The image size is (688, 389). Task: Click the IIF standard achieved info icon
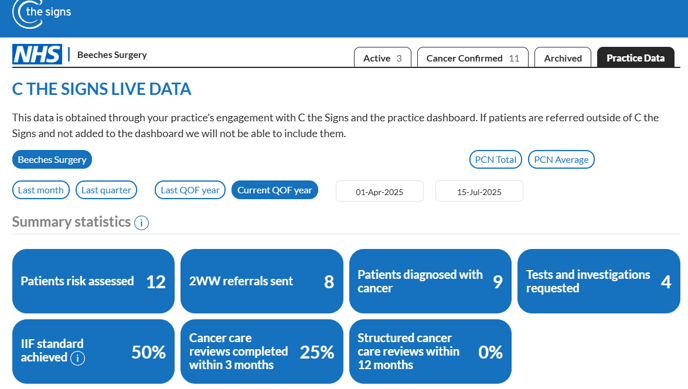[x=78, y=358]
